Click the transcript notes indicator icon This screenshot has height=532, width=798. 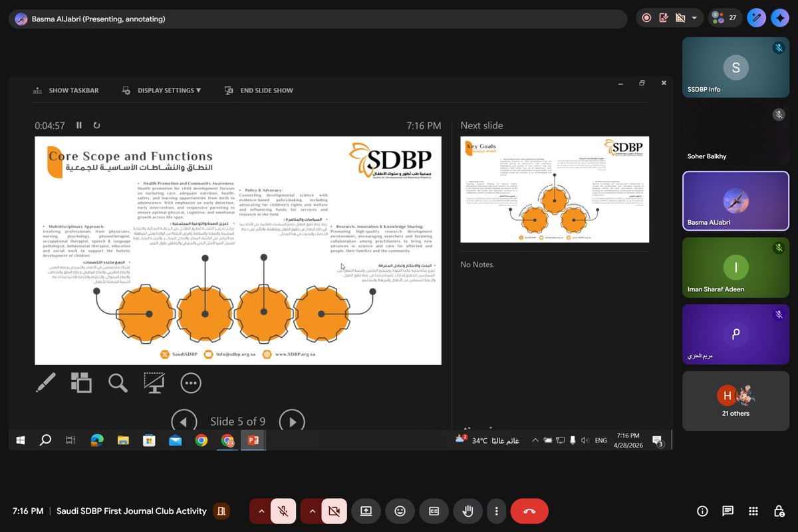point(663,18)
